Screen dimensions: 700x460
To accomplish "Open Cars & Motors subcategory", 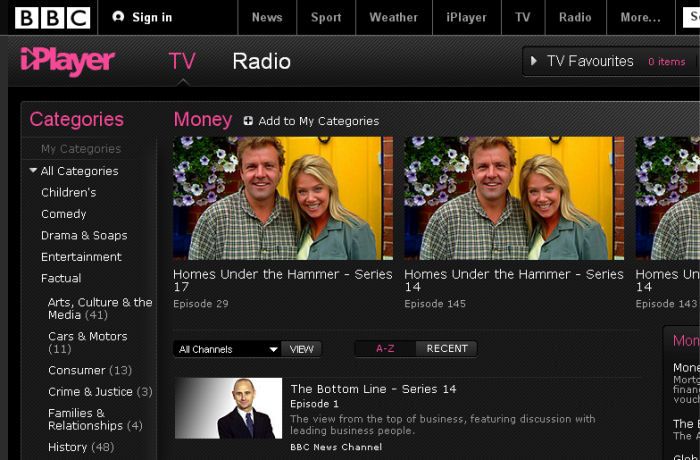I will (88, 343).
